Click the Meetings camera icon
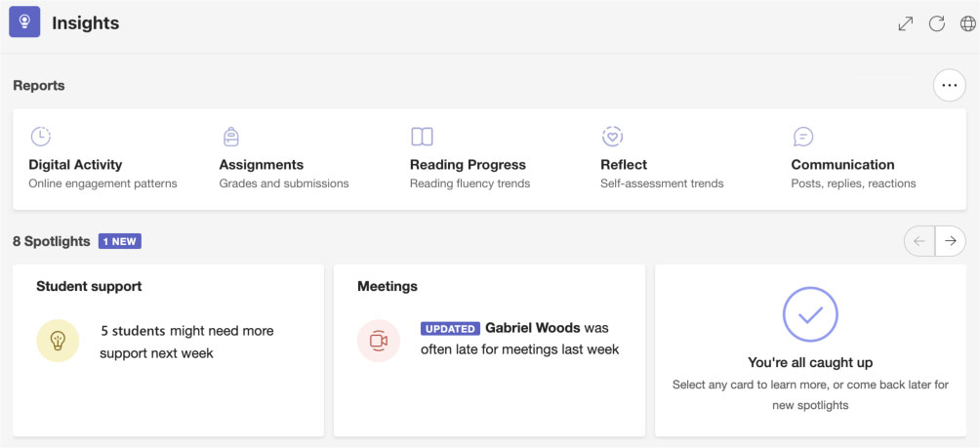Viewport: 980px width, 448px height. 379,341
